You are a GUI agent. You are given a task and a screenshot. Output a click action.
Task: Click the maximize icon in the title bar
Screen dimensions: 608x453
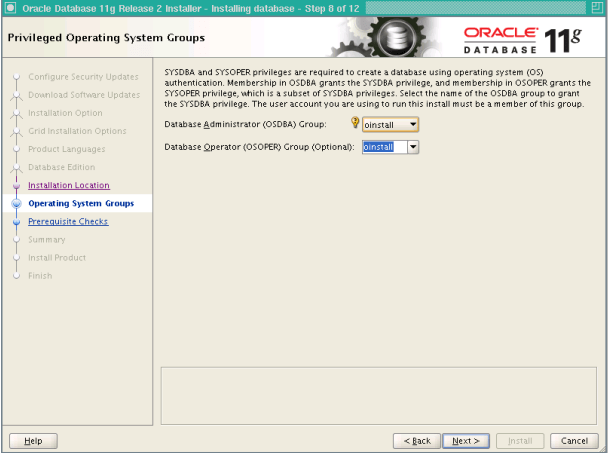coord(597,8)
